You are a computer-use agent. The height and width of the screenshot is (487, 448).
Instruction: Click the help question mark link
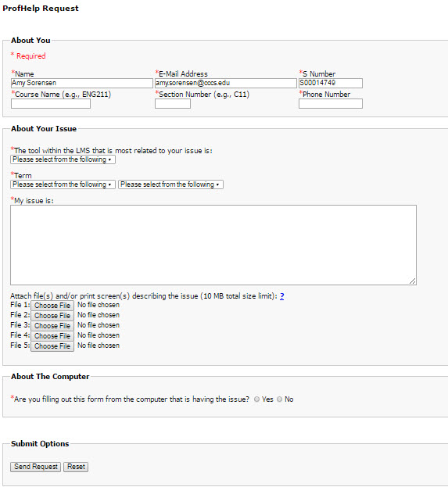pyautogui.click(x=281, y=296)
